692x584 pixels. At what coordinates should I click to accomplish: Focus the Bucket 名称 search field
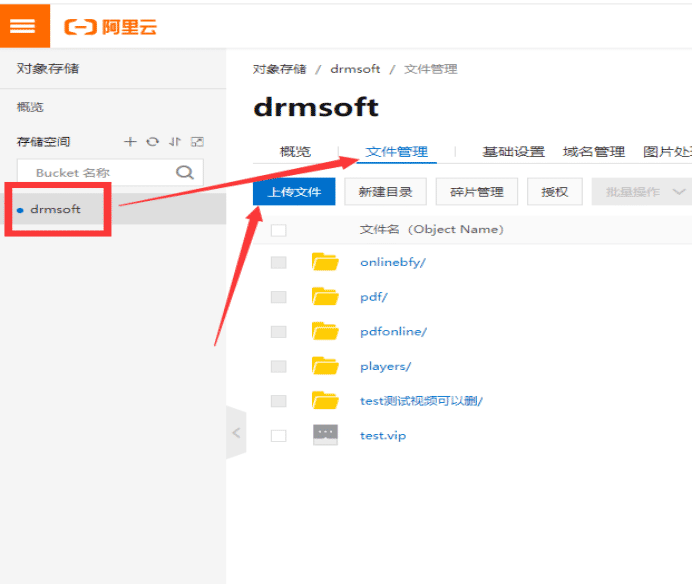coord(110,172)
